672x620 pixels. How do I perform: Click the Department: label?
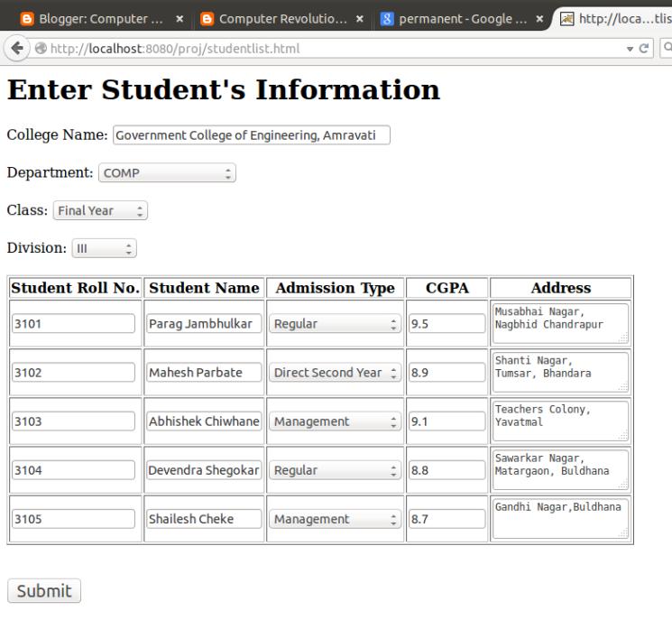pos(50,172)
